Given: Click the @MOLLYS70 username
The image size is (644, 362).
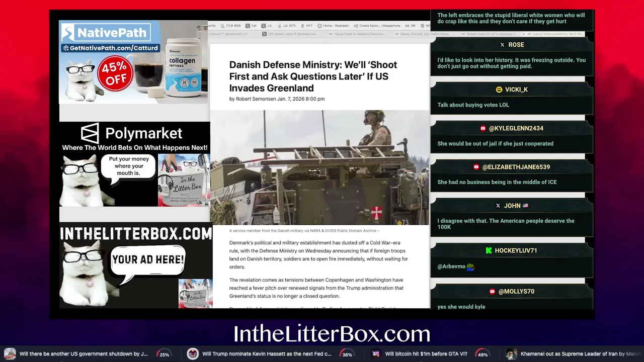Looking at the screenshot, I should coord(516,291).
